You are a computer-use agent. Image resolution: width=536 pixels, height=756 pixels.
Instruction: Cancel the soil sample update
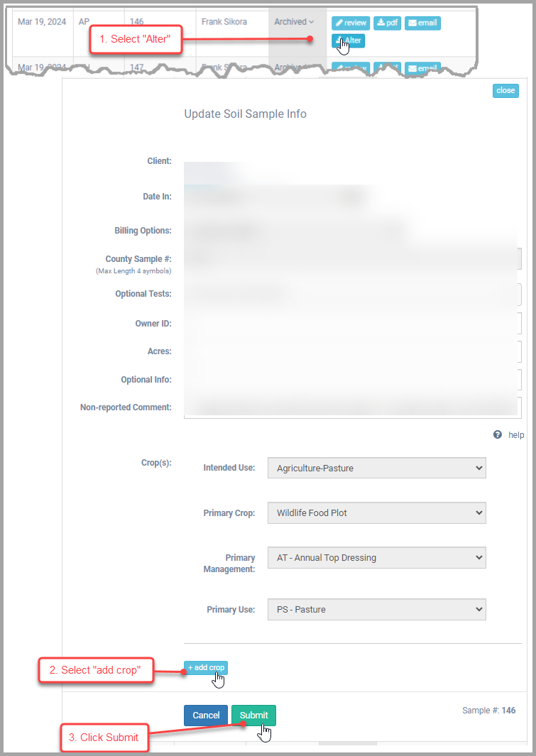206,715
